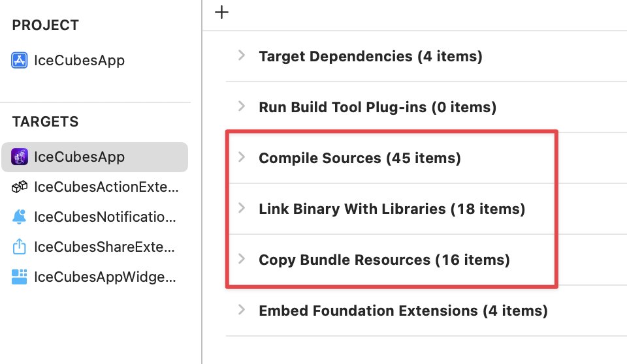This screenshot has width=627, height=364.
Task: Select the IceCubesShareExte... target name
Action: coord(104,247)
